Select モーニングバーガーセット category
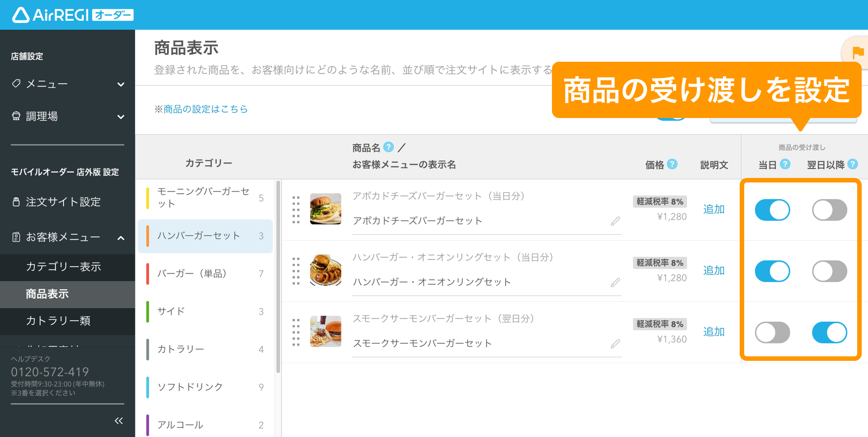 tap(205, 198)
